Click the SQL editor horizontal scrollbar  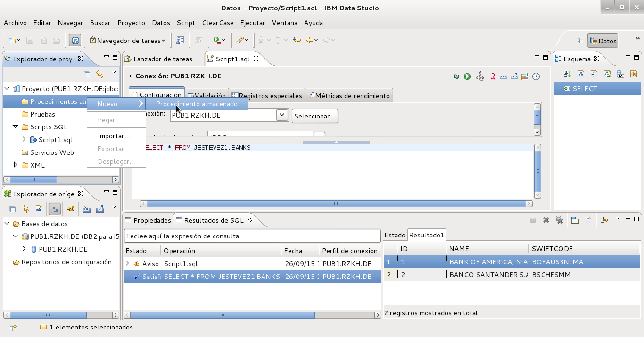click(337, 204)
